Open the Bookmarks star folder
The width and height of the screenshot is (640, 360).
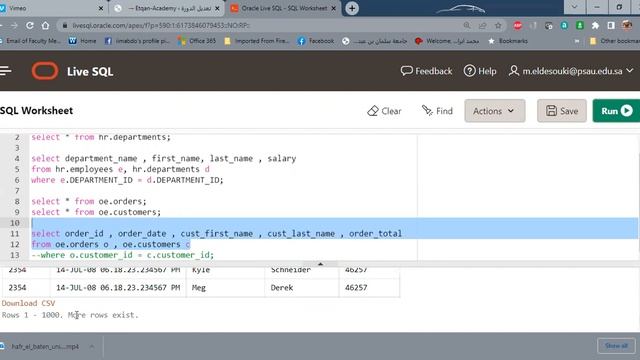tap(508, 41)
